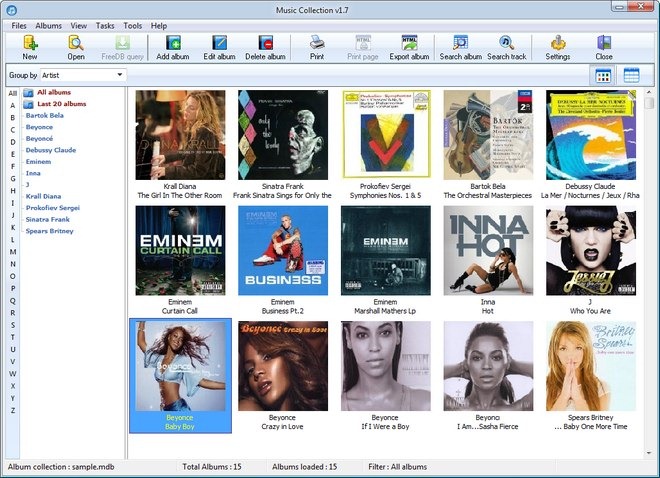Image resolution: width=660 pixels, height=478 pixels.
Task: Open a collection with the Open icon
Action: pyautogui.click(x=76, y=47)
